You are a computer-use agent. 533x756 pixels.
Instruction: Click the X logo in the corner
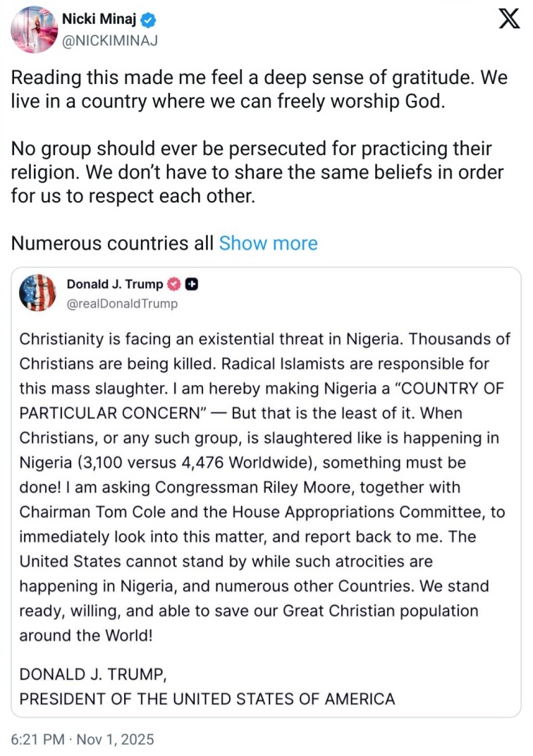(509, 19)
